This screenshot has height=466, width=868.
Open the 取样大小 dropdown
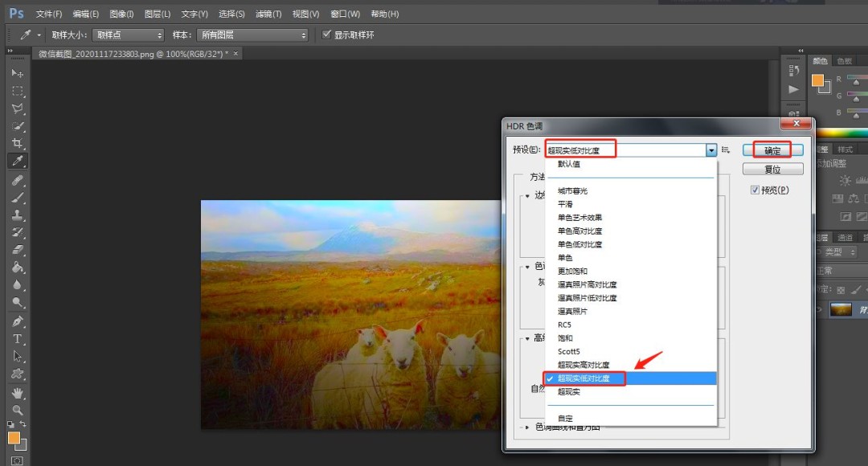click(128, 35)
